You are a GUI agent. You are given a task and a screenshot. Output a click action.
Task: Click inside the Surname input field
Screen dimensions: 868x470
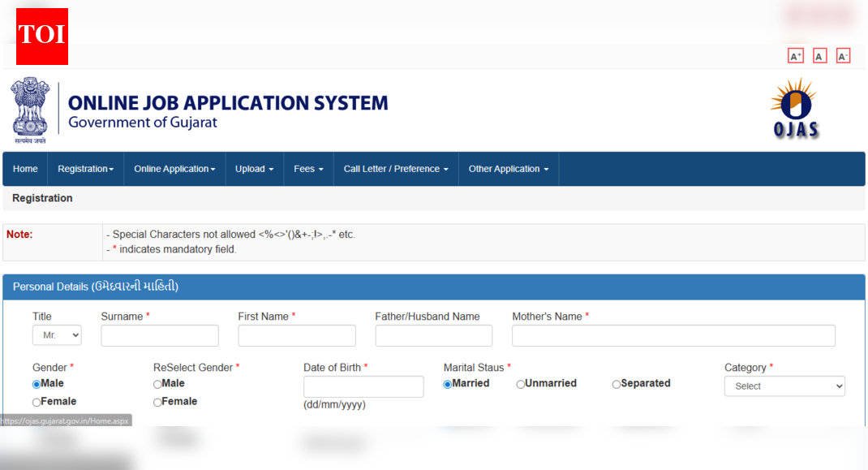coord(159,335)
